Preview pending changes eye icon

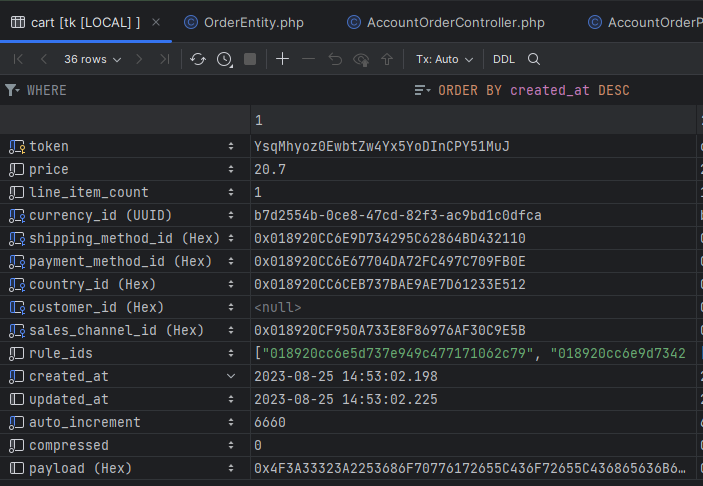[x=361, y=59]
